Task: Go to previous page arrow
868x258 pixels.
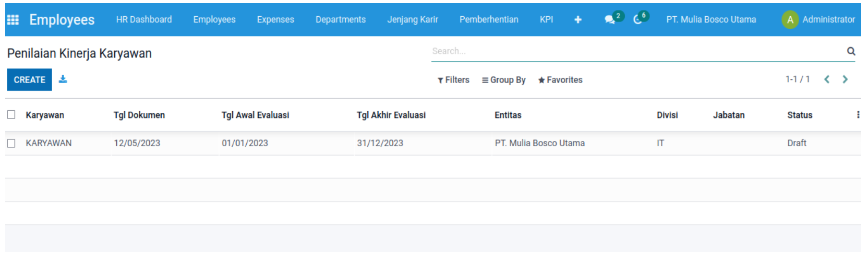Action: (827, 79)
